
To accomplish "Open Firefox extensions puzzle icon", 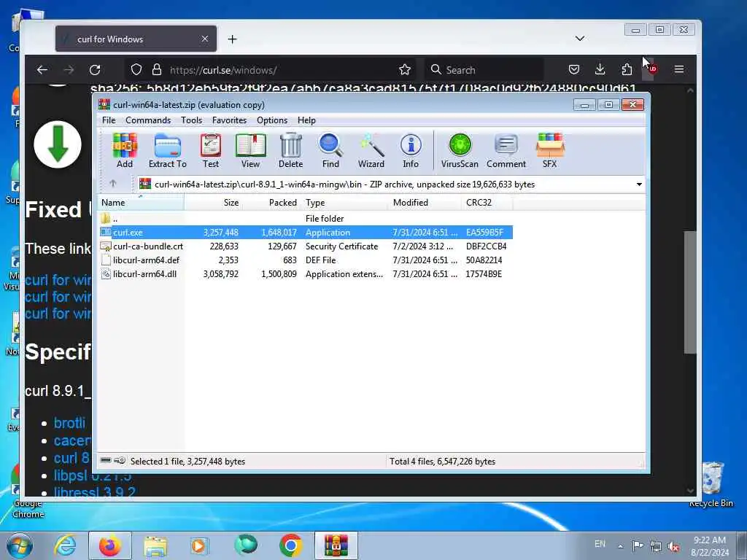I will pos(627,69).
